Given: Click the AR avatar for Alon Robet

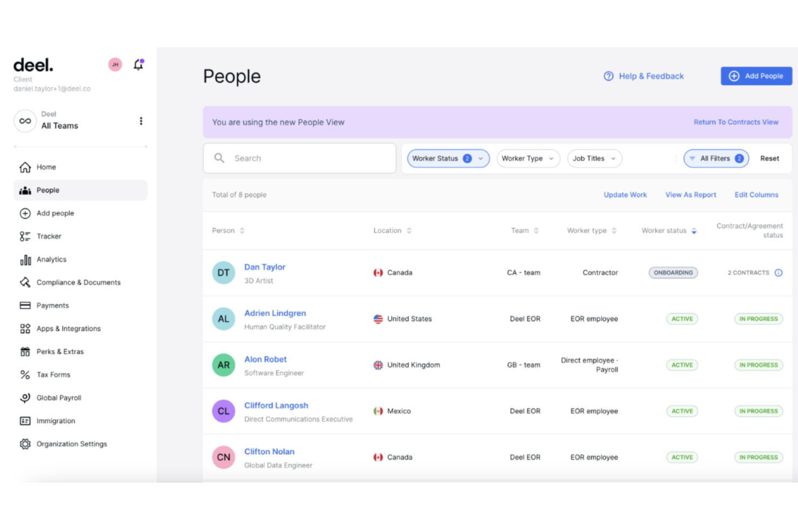Looking at the screenshot, I should point(223,365).
